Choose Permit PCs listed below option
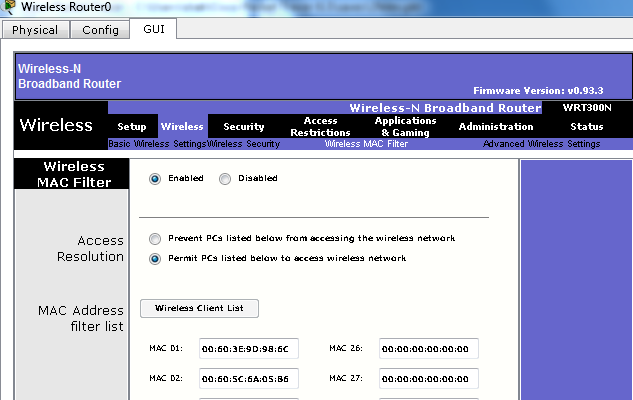Viewport: 633px width, 400px height. tap(155, 258)
